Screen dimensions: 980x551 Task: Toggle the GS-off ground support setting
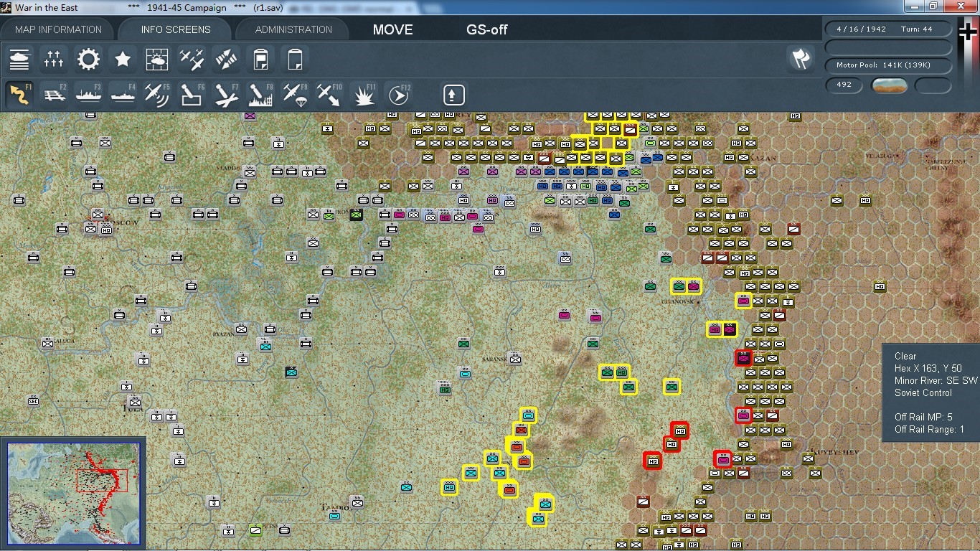point(487,29)
